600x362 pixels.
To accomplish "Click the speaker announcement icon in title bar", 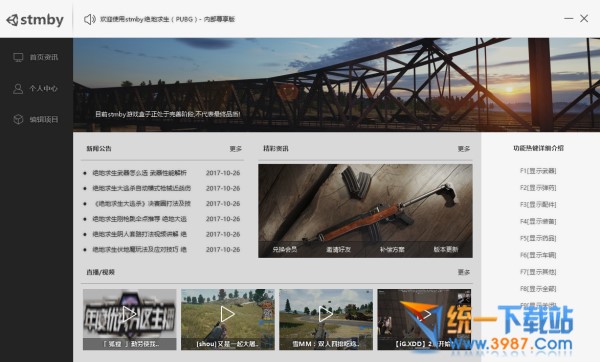I will coord(90,19).
